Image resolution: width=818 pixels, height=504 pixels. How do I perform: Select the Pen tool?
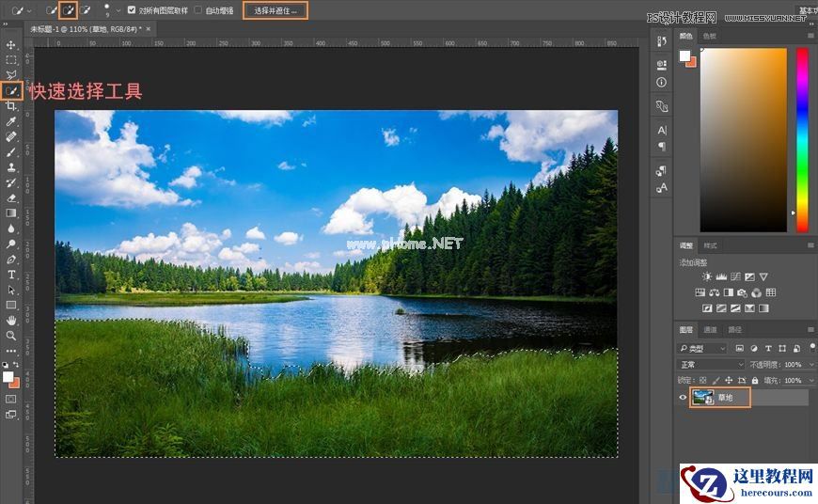[11, 260]
